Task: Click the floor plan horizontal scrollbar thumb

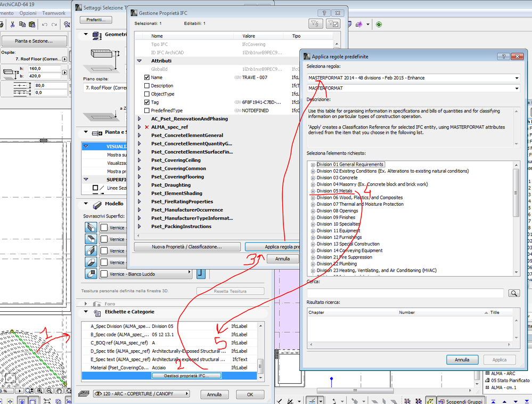Action: (x=355, y=391)
